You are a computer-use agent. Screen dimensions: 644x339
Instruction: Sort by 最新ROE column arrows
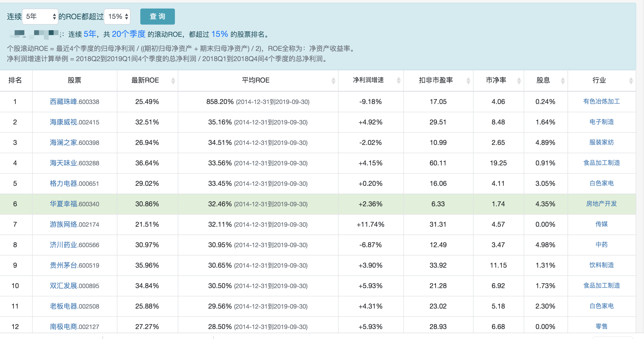[x=173, y=81]
